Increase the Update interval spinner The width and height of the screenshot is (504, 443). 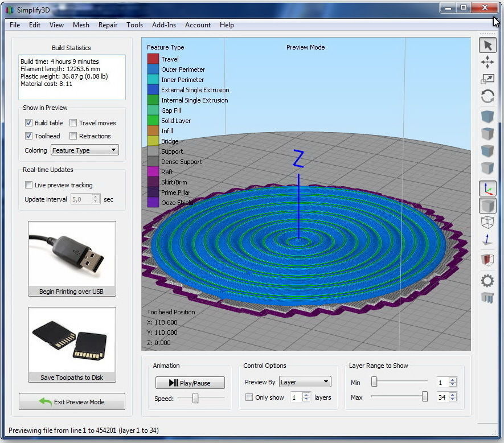click(96, 196)
